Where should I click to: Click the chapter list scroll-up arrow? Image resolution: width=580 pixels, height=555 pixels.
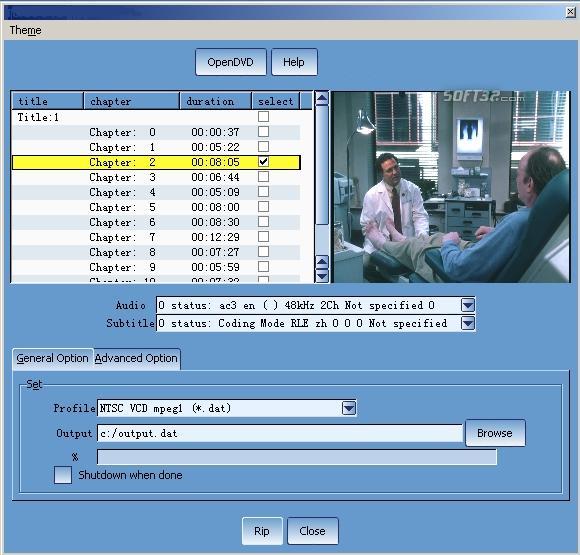[x=322, y=98]
